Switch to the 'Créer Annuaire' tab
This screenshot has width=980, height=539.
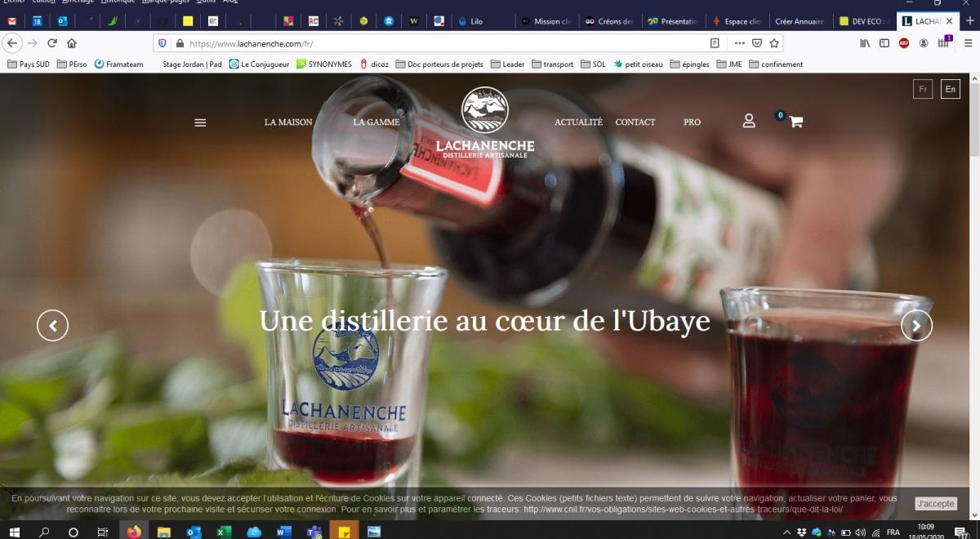(799, 21)
